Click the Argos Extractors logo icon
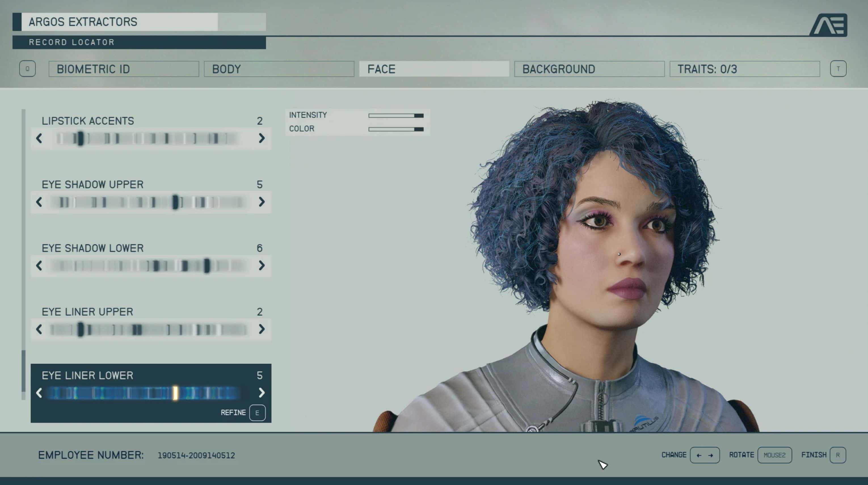The image size is (868, 485). click(828, 25)
